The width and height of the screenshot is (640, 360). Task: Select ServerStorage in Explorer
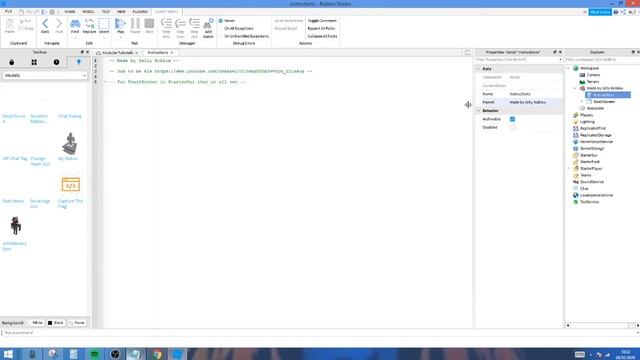592,149
